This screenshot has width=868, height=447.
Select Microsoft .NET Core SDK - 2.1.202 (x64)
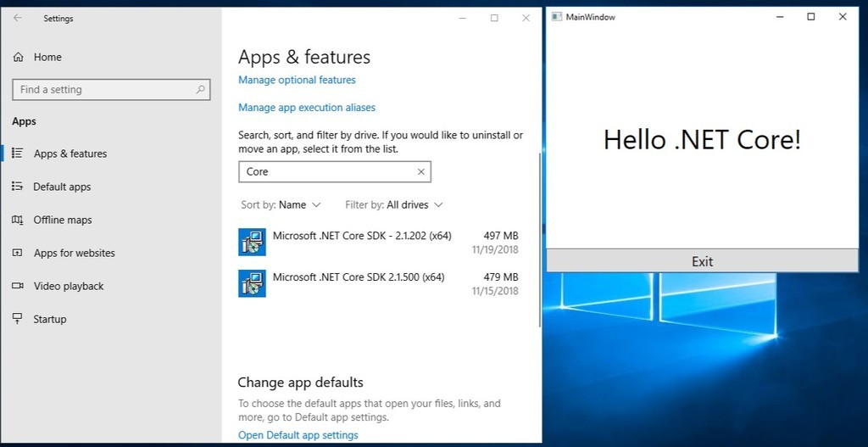379,242
